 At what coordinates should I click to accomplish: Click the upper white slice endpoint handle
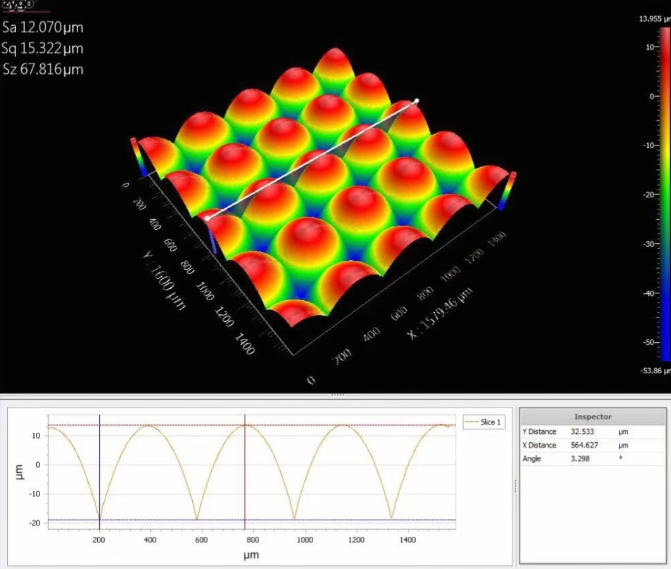tap(416, 101)
